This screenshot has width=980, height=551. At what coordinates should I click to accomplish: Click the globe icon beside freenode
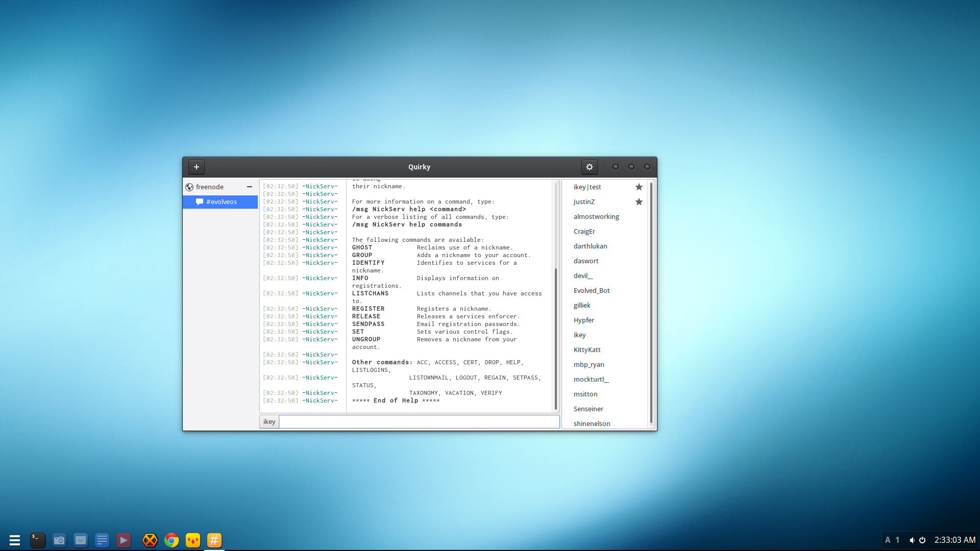(189, 187)
